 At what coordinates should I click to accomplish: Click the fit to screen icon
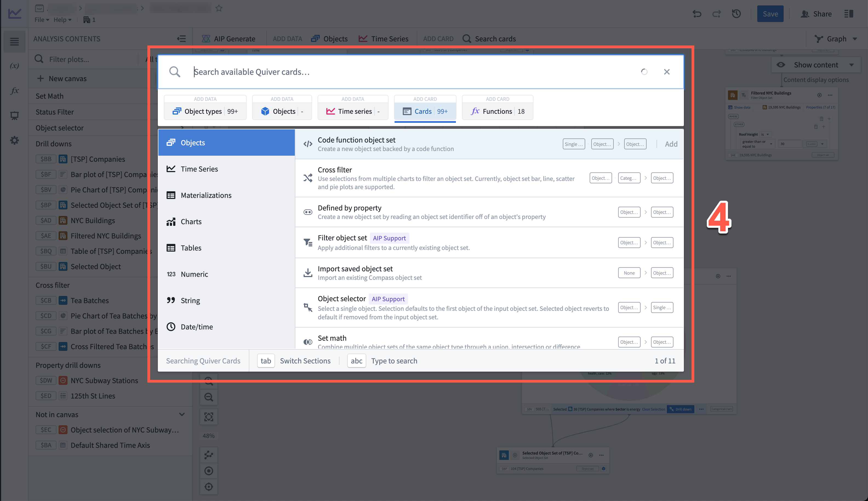click(x=209, y=417)
